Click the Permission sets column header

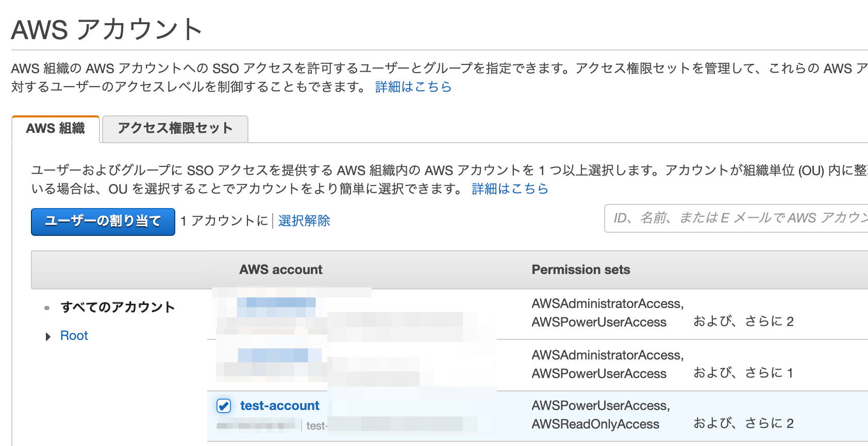point(581,269)
